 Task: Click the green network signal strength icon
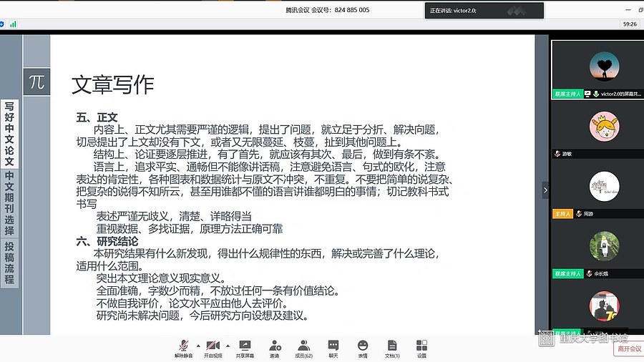point(13,24)
